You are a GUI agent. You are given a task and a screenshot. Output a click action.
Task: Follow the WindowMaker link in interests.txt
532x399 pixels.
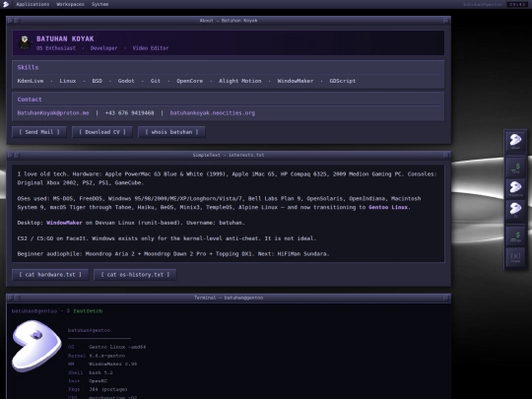click(64, 223)
